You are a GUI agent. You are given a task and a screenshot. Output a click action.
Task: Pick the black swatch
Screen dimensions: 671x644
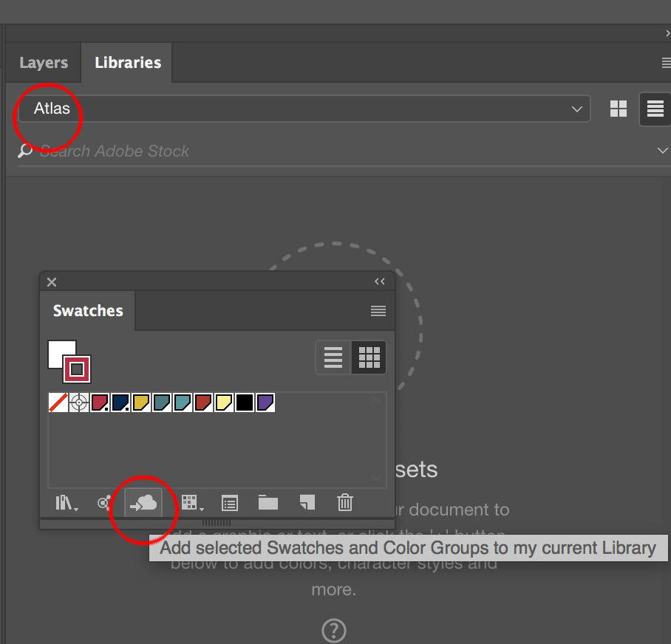coord(245,402)
